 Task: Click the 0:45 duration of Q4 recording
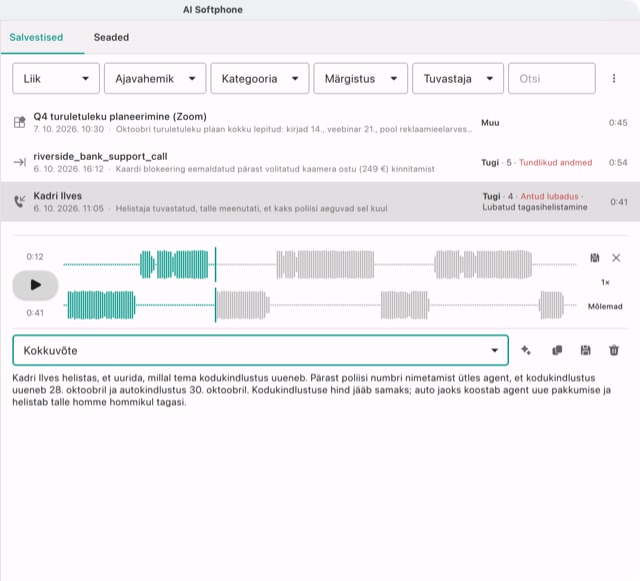pyautogui.click(x=618, y=122)
